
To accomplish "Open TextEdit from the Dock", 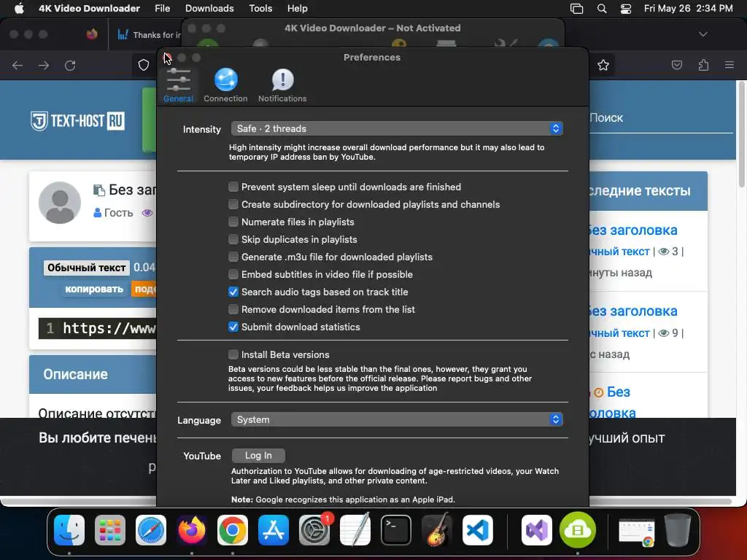I will coord(355,530).
